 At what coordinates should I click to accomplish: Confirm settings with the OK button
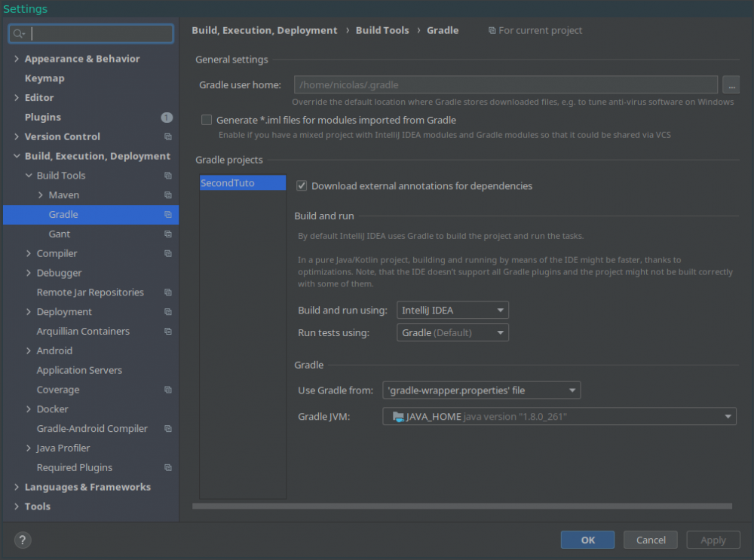pos(587,540)
